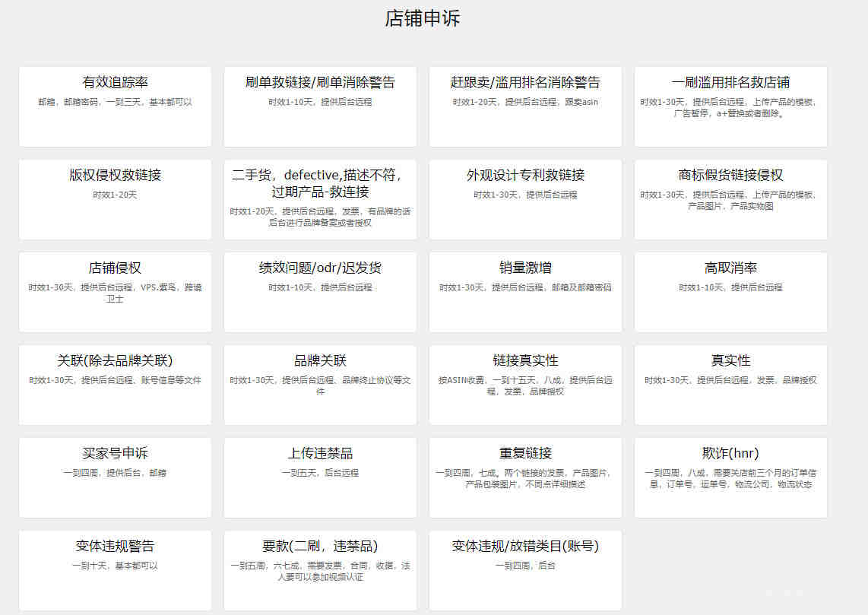Click description mentioning 品牌备案或者授权
This screenshot has height=615, width=868.
(320, 217)
